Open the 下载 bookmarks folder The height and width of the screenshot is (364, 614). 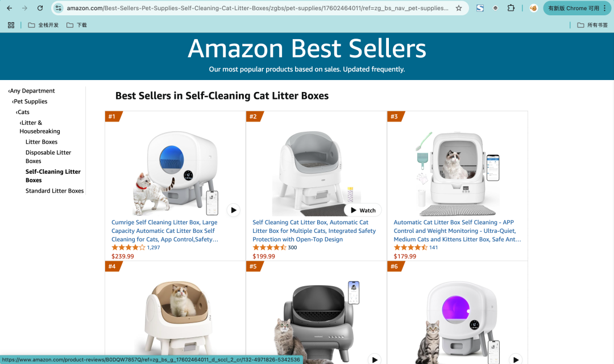[x=77, y=25]
